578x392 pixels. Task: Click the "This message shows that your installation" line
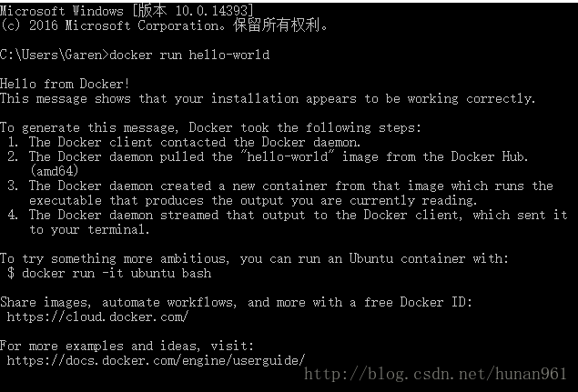click(268, 98)
